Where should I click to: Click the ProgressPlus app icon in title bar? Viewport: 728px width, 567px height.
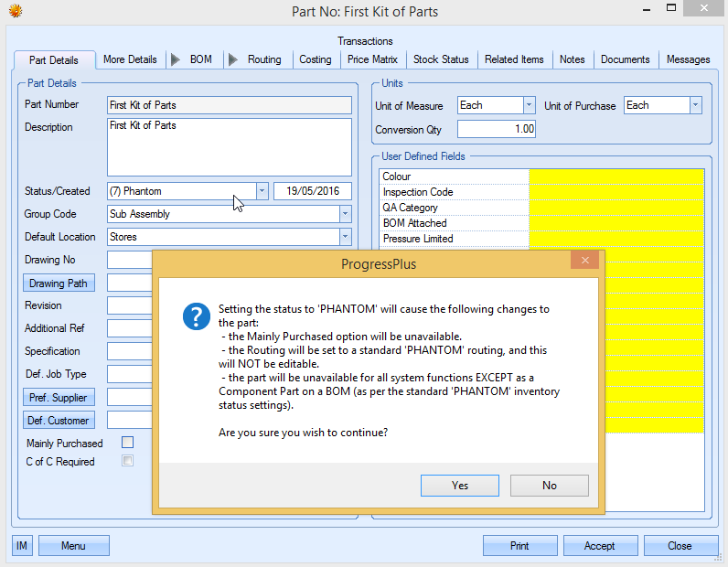point(13,11)
